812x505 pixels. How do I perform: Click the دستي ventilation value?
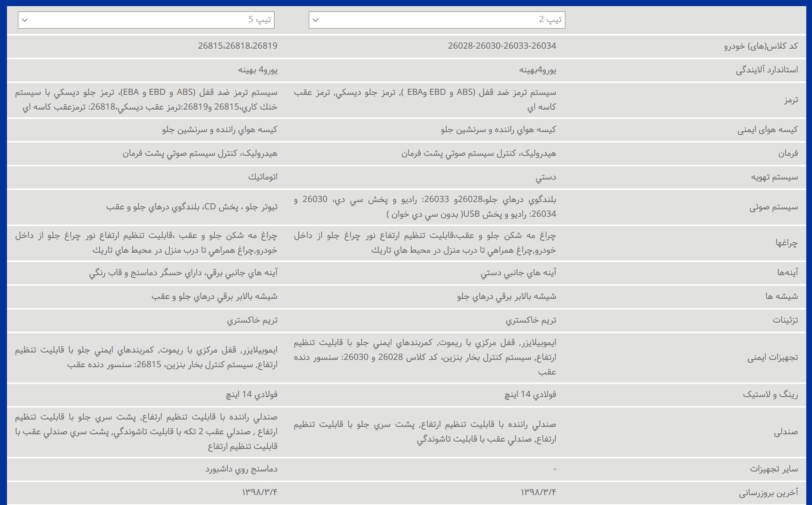click(x=546, y=177)
